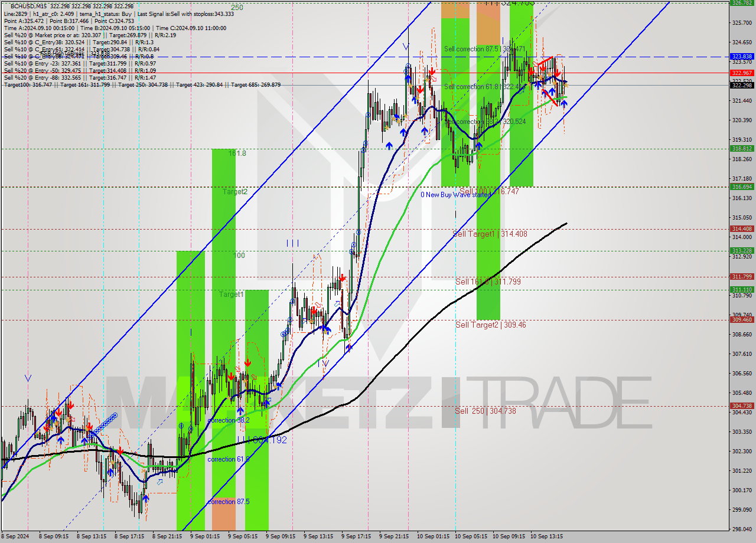756x543 pixels.
Task: Click the blue 'correction 38.2' label
Action: click(228, 420)
